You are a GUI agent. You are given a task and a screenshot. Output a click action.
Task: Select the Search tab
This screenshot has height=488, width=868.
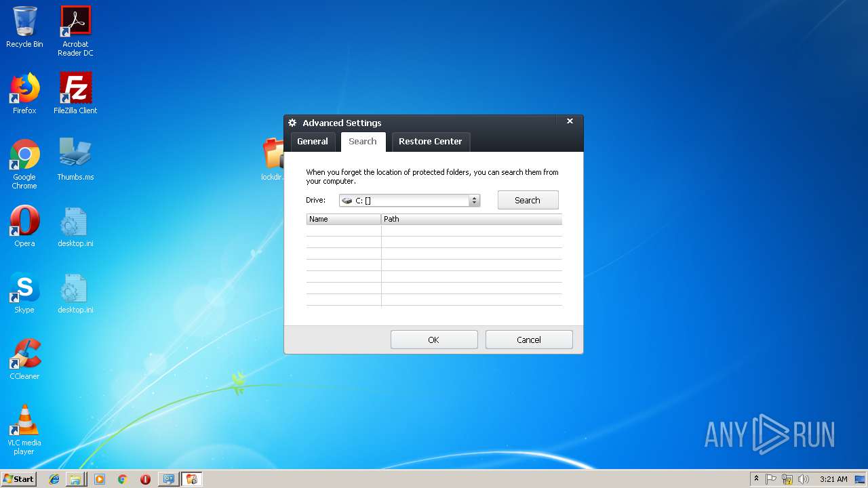pyautogui.click(x=363, y=142)
